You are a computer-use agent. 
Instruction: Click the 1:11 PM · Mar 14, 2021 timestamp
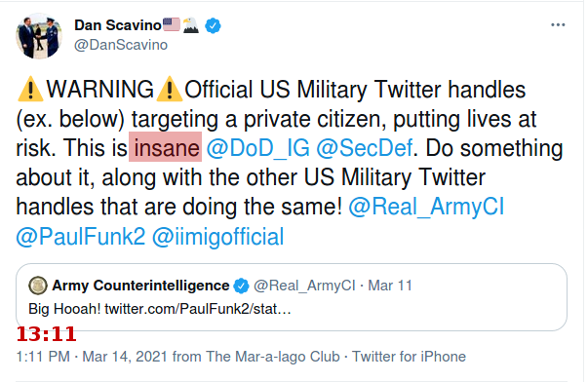tap(92, 357)
